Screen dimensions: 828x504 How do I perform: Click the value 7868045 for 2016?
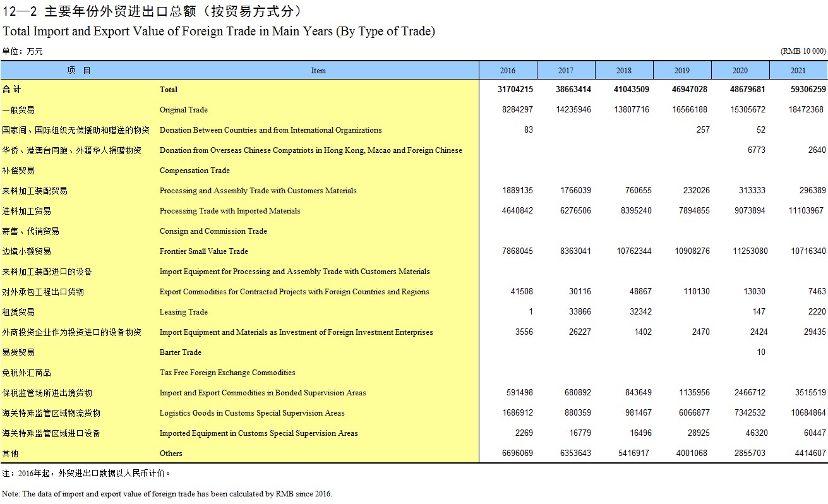[x=517, y=251]
